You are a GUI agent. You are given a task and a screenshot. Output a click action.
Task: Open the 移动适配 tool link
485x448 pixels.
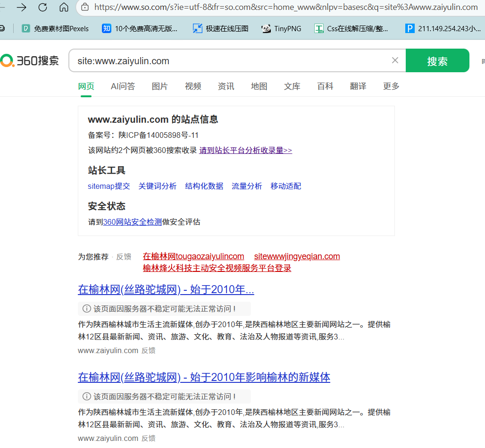tap(286, 186)
